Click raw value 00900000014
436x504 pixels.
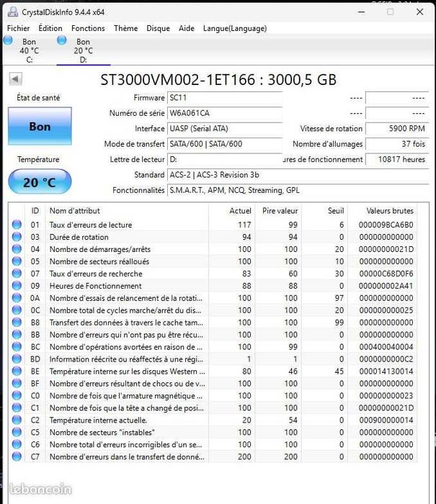(x=386, y=420)
